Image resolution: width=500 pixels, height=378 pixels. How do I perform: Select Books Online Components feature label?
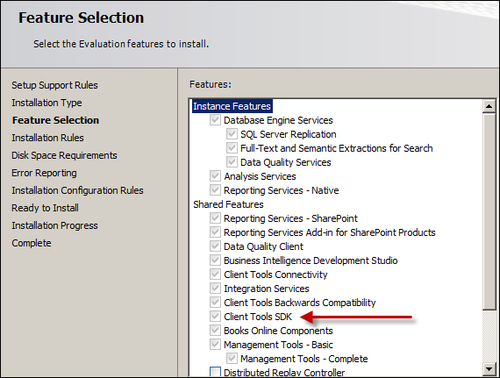coord(278,331)
